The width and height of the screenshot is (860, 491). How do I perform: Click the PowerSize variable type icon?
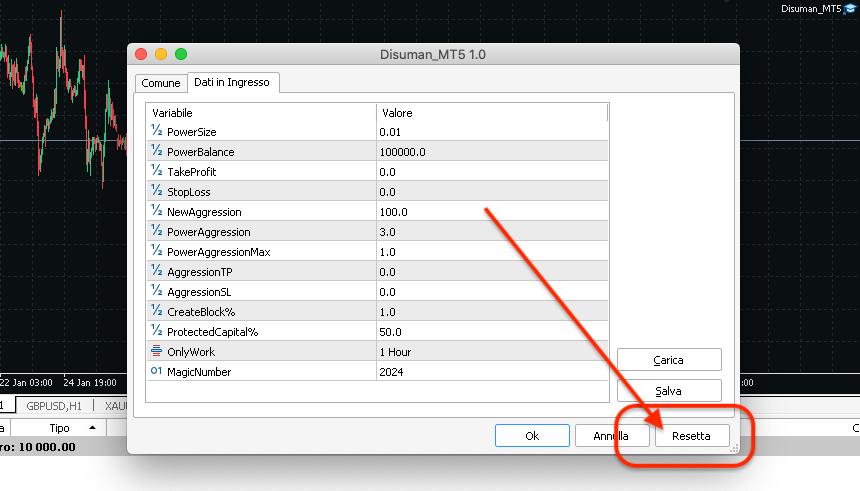pyautogui.click(x=156, y=131)
